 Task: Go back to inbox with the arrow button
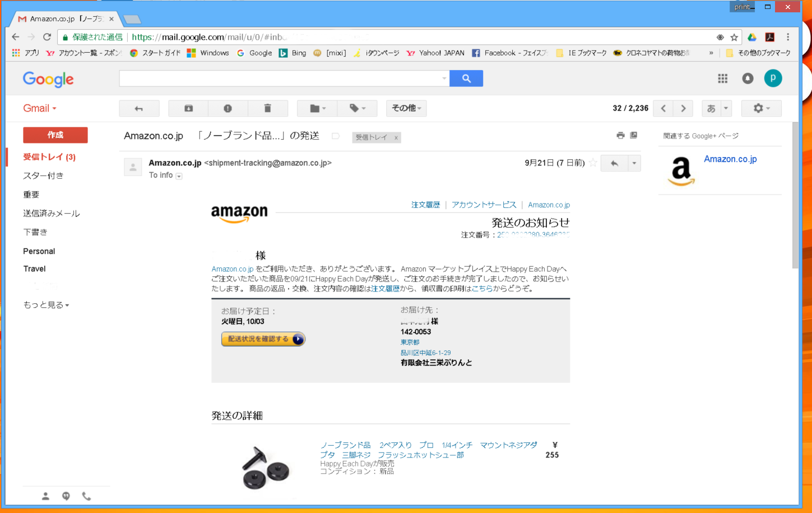coord(139,108)
